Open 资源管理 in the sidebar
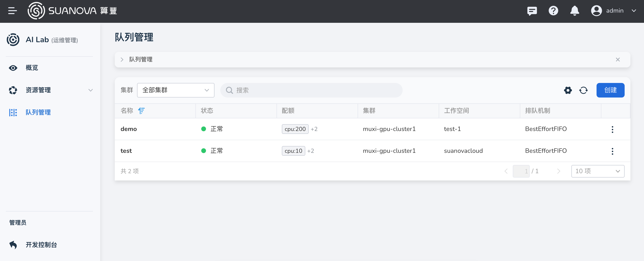The width and height of the screenshot is (644, 261). click(x=38, y=90)
